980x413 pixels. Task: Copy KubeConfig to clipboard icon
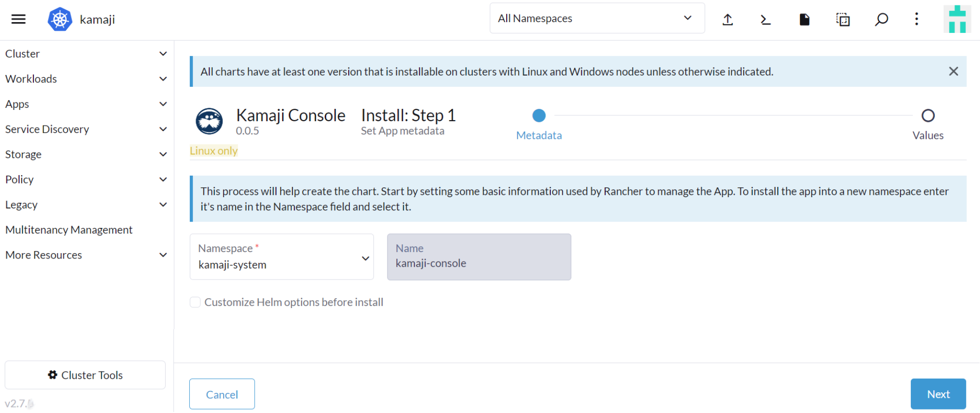(x=843, y=20)
